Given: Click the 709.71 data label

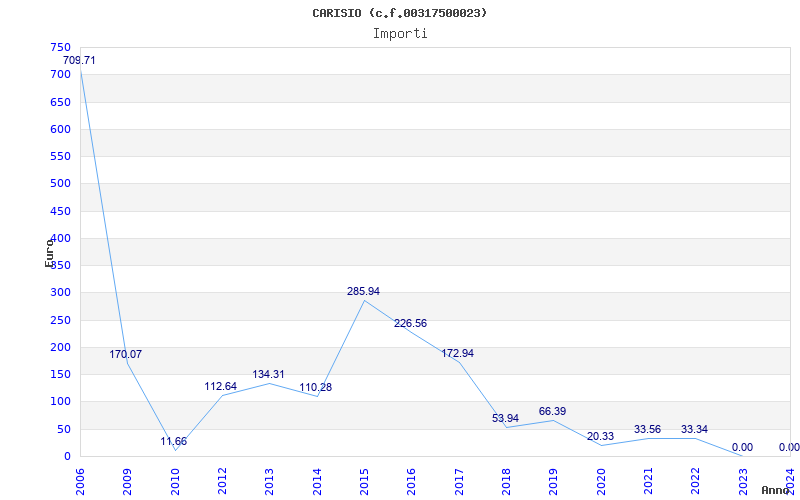Looking at the screenshot, I should 79,61.
